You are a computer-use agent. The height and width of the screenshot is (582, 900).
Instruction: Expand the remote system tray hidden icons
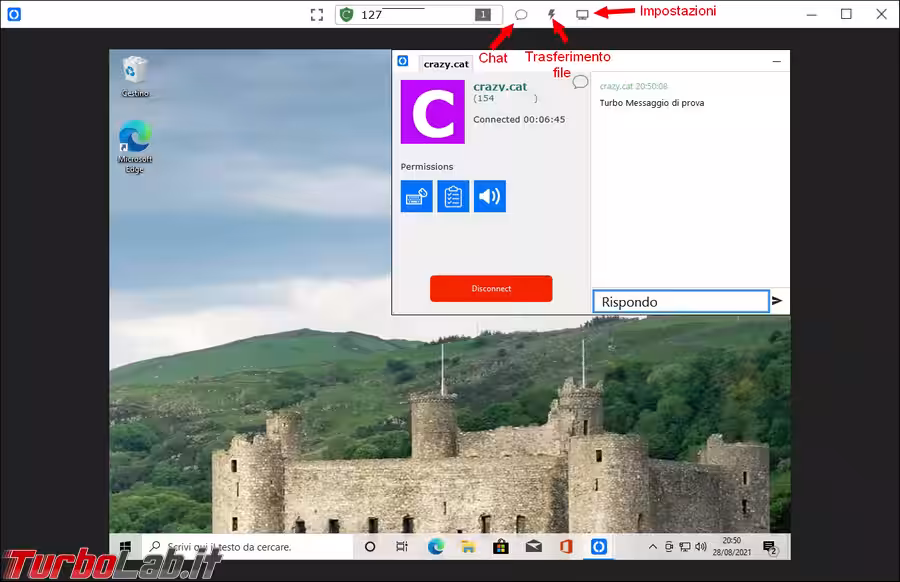click(x=653, y=547)
